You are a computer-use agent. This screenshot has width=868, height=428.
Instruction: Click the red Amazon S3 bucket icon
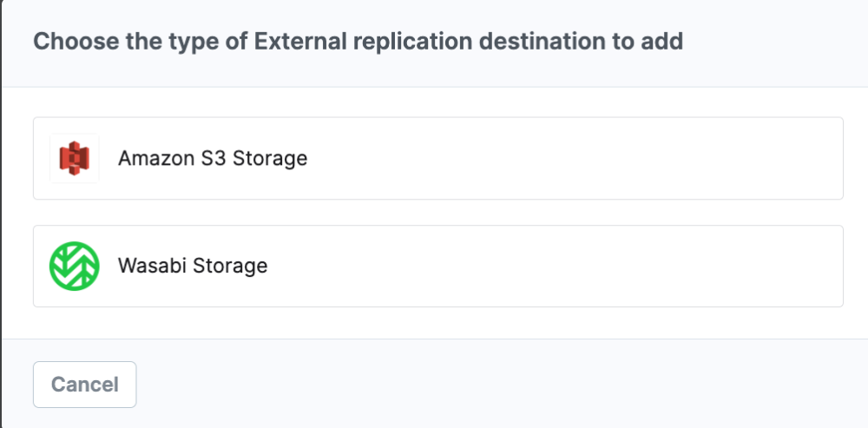pyautogui.click(x=74, y=158)
